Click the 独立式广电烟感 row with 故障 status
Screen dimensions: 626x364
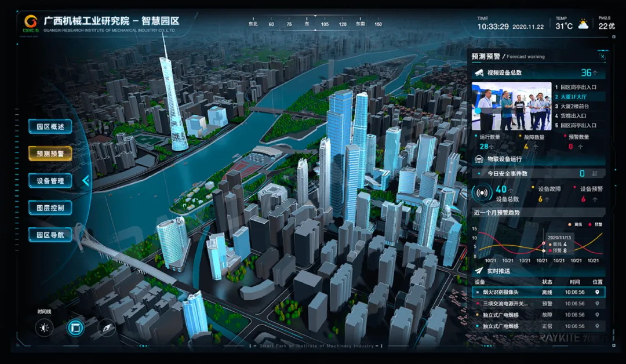coord(538,315)
